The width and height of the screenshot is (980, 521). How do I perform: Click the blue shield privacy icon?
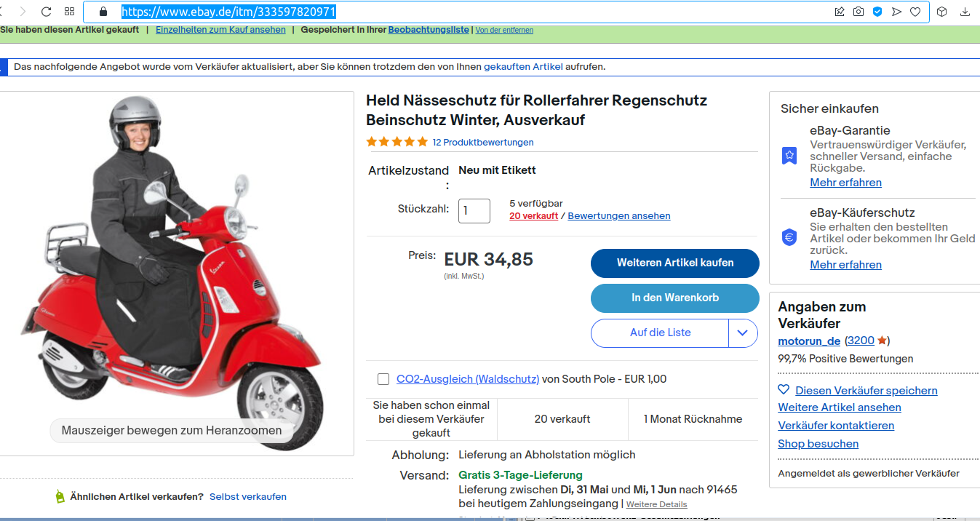[877, 12]
